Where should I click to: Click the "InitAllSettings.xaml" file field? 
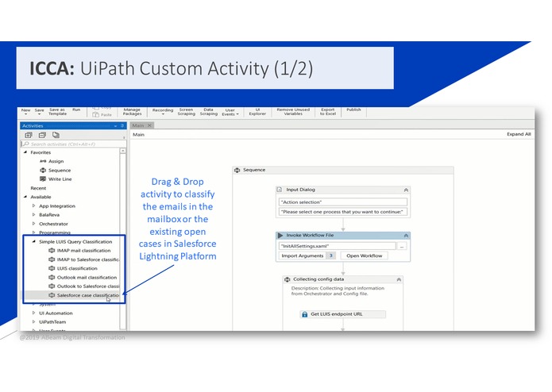[337, 246]
